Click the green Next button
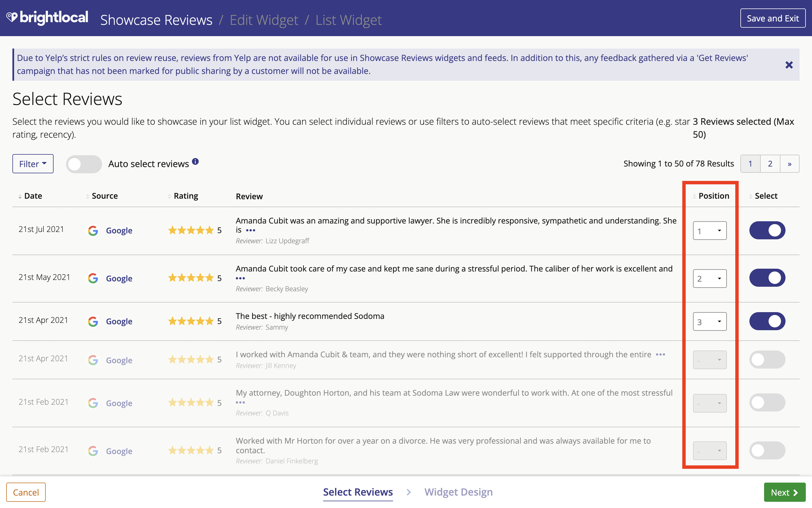This screenshot has height=508, width=812. [x=784, y=492]
